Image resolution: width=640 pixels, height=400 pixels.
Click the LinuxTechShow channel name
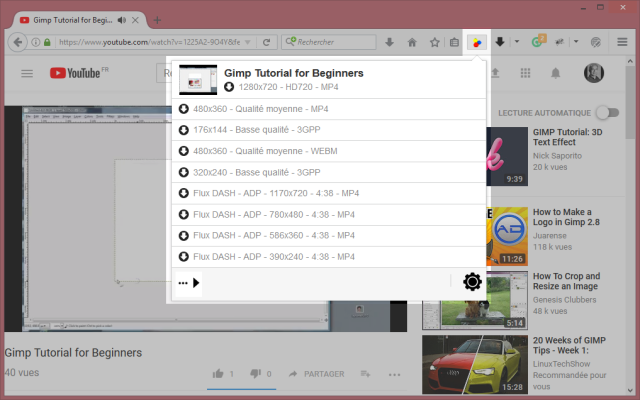point(561,364)
